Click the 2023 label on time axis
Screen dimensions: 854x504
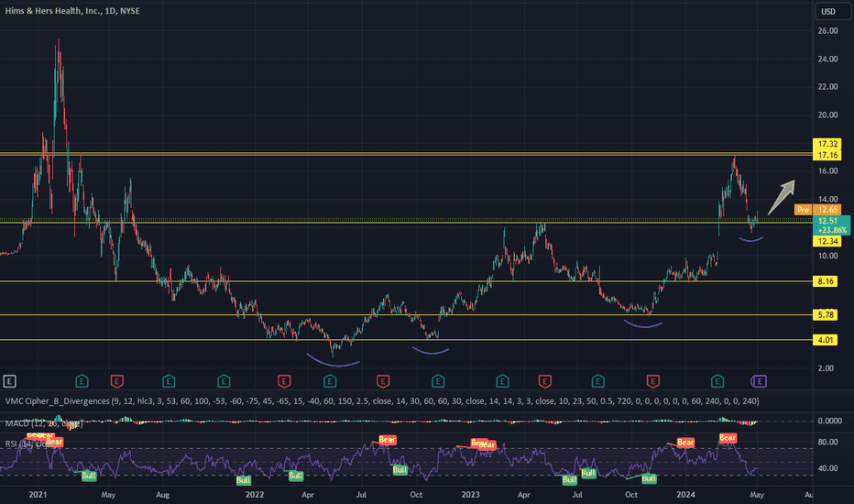pyautogui.click(x=470, y=495)
